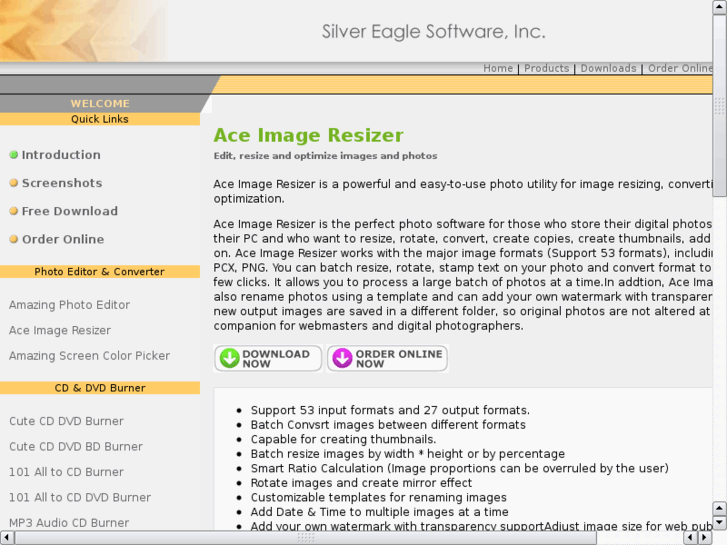This screenshot has width=727, height=545.
Task: Click the 'Capable for creating thumbnails' text
Action: [x=343, y=439]
